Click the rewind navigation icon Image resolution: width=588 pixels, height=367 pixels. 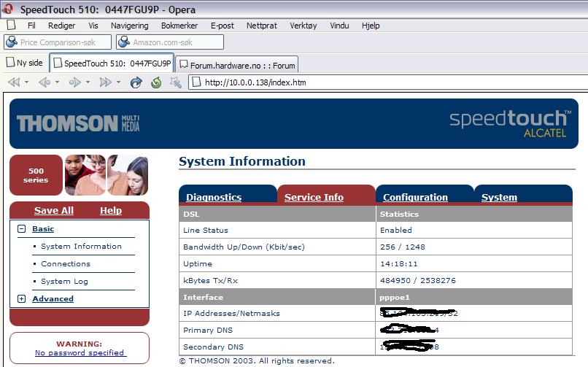(14, 82)
